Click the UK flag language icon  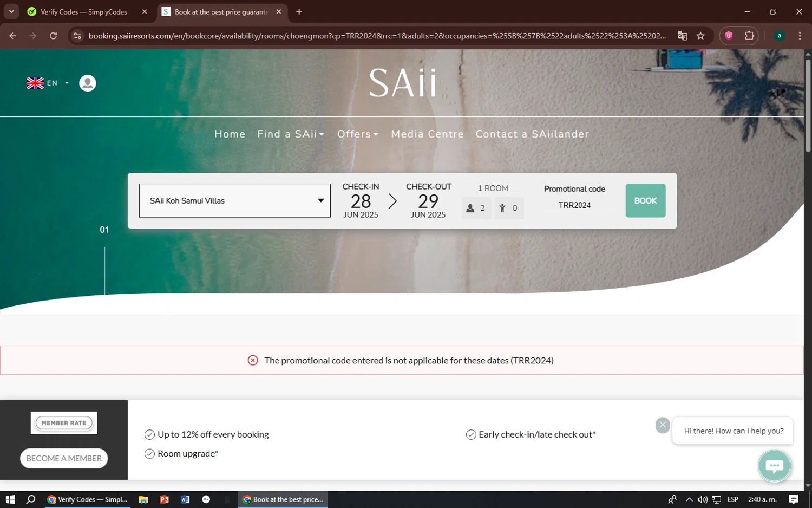(x=35, y=83)
